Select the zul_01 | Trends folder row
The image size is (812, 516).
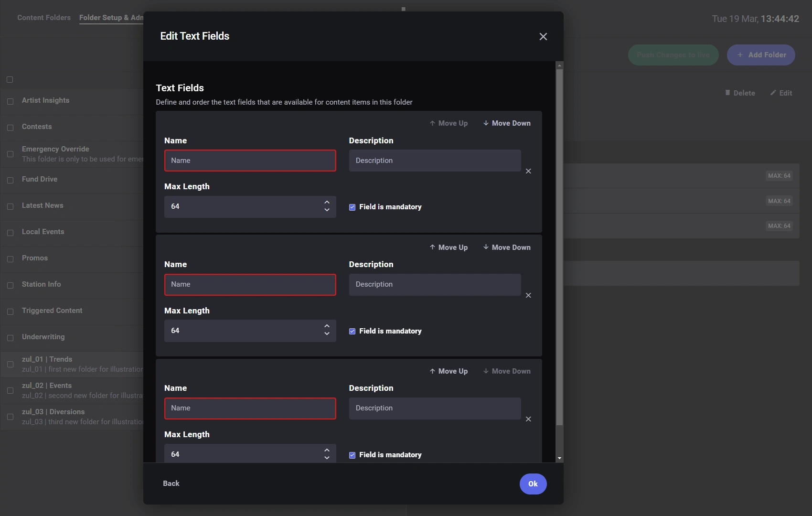(x=72, y=364)
